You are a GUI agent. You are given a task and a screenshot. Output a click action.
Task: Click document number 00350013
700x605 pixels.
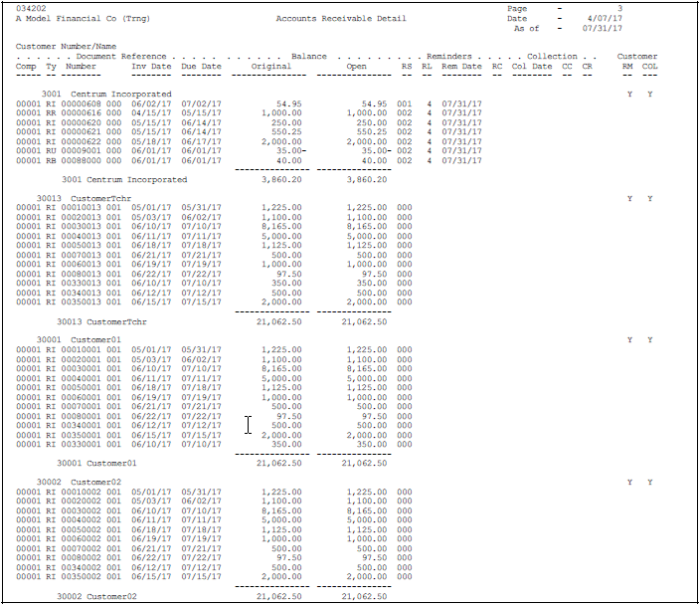coord(81,302)
